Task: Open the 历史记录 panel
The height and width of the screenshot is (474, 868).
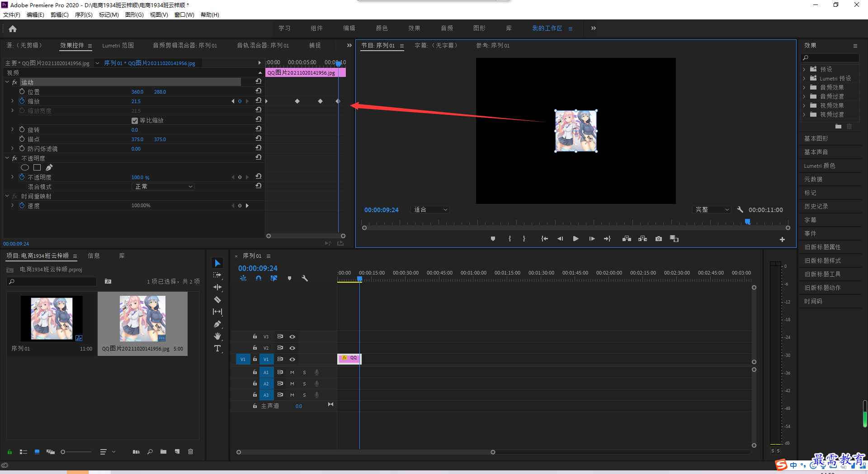Action: coord(816,206)
